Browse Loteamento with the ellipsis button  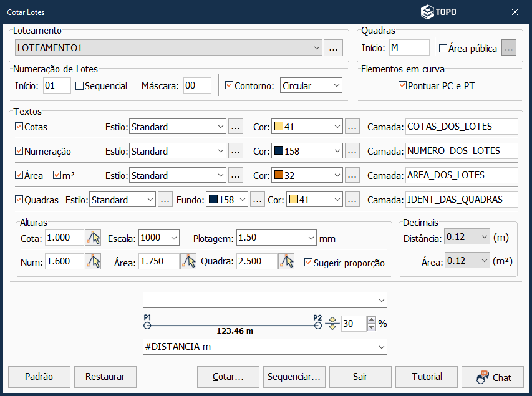(333, 47)
